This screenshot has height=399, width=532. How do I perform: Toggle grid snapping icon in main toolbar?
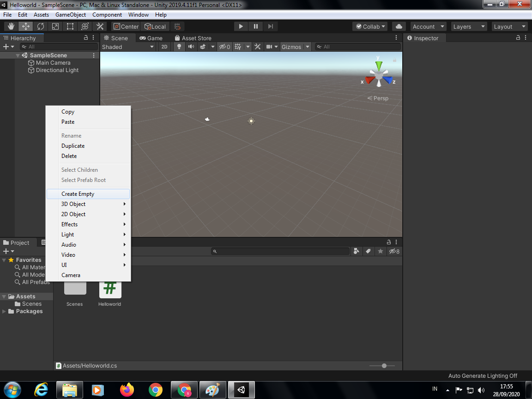(177, 26)
